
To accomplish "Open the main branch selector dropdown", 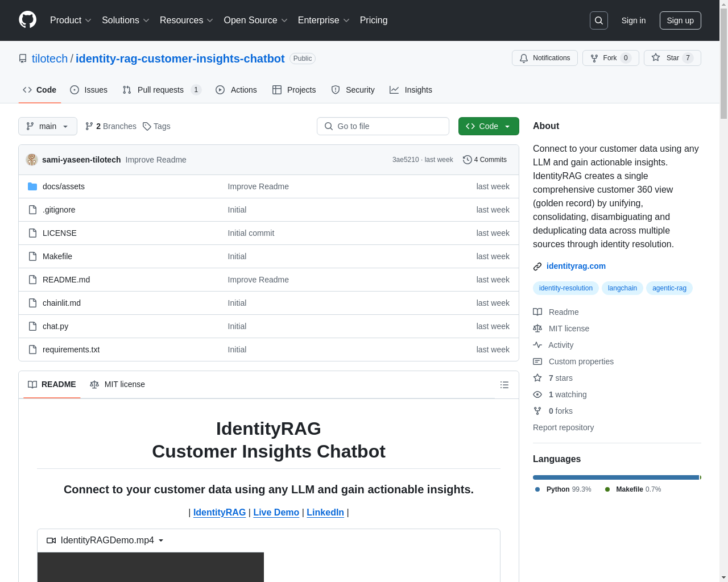I will point(48,126).
